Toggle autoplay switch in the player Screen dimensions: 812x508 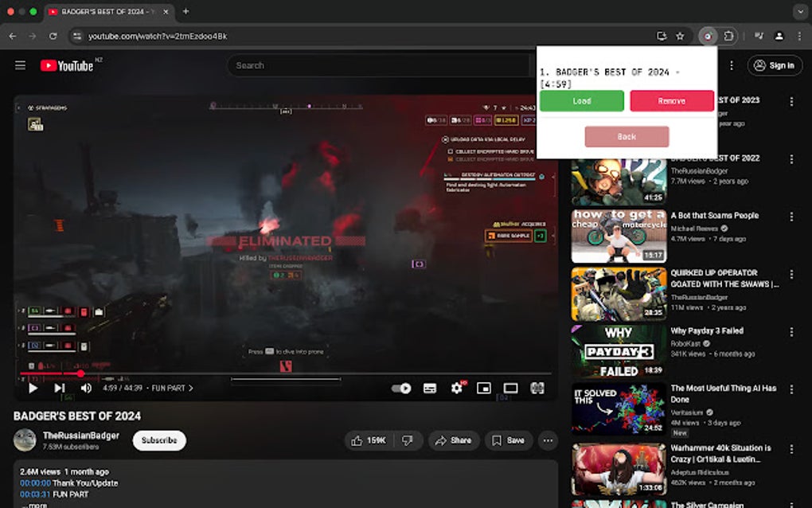(401, 388)
